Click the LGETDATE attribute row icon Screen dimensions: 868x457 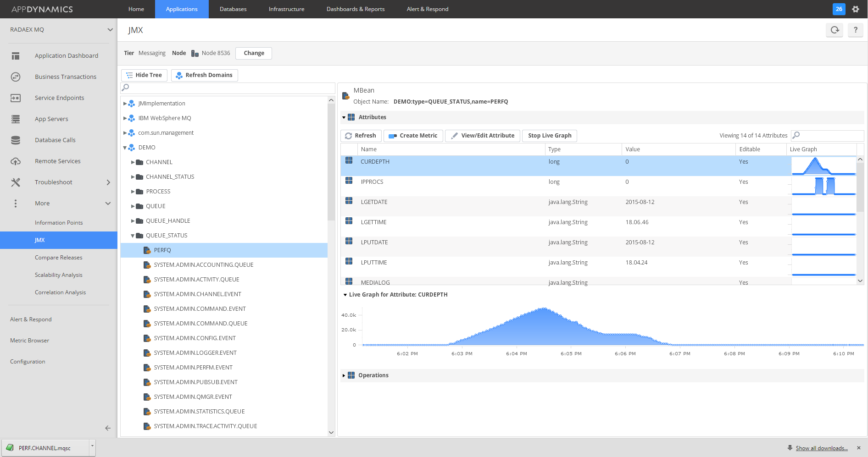pyautogui.click(x=349, y=201)
